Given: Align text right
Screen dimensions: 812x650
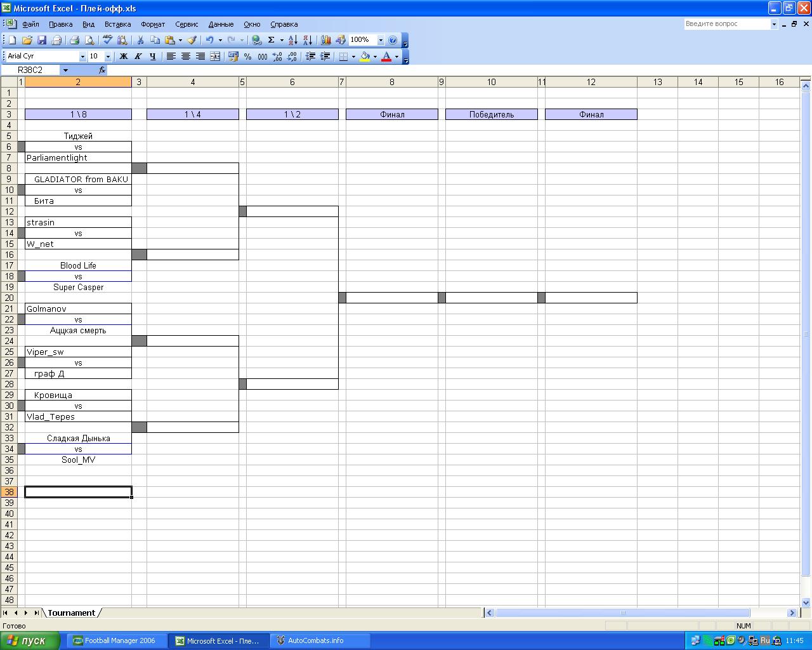Looking at the screenshot, I should click(x=200, y=56).
